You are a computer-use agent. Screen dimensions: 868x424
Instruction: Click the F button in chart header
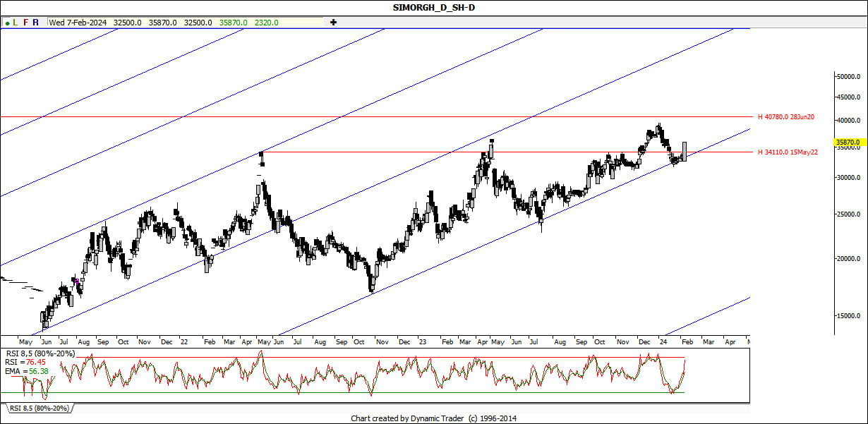(x=26, y=23)
